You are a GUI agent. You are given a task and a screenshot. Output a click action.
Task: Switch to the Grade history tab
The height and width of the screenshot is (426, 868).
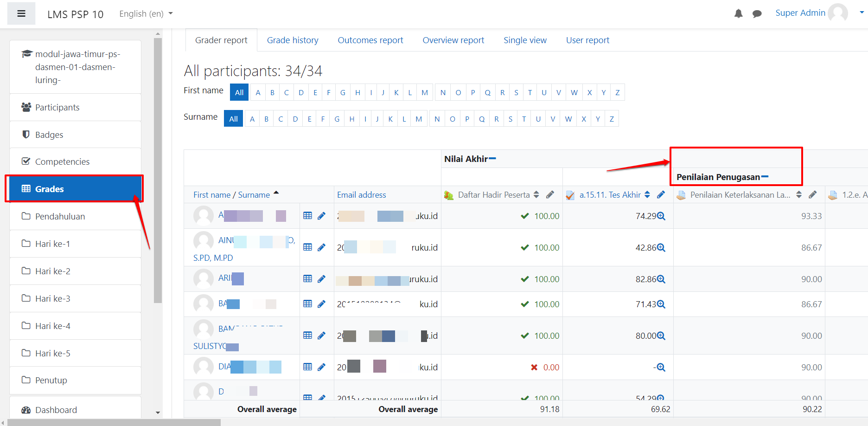click(293, 40)
